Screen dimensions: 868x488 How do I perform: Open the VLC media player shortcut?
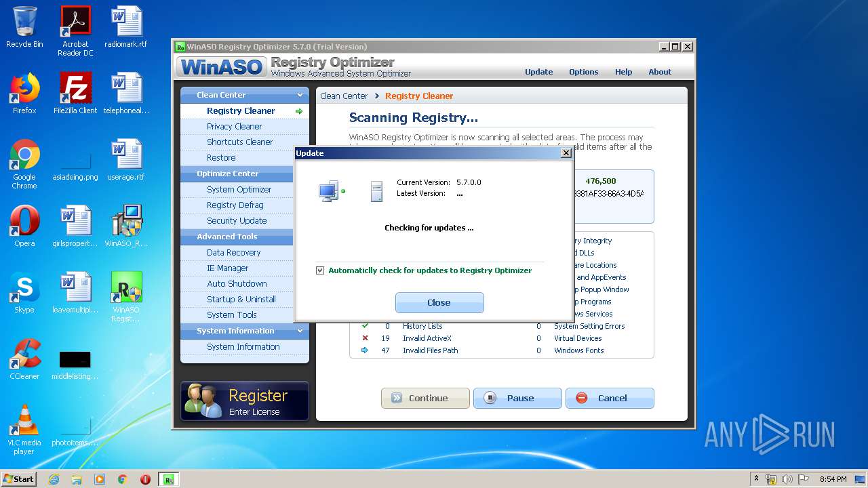coord(24,430)
